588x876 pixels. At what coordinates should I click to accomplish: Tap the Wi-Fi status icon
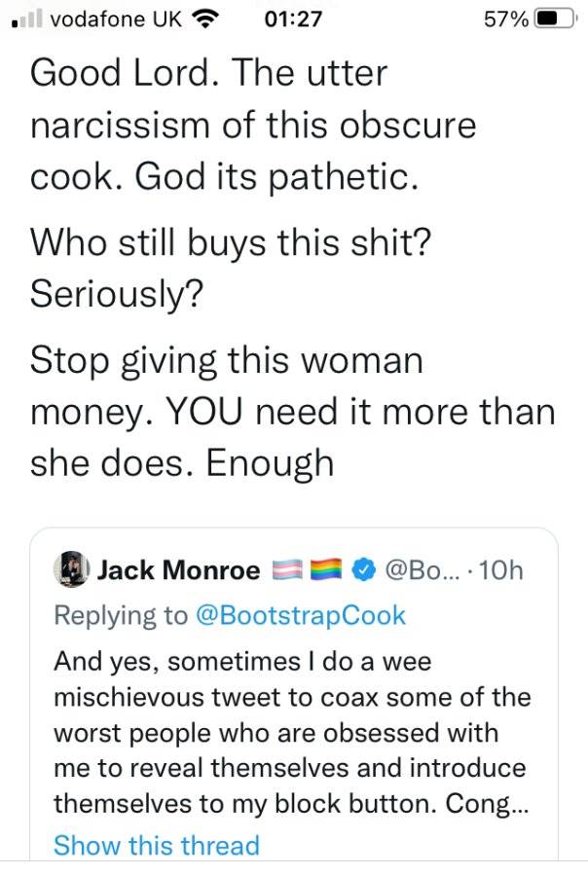(204, 19)
